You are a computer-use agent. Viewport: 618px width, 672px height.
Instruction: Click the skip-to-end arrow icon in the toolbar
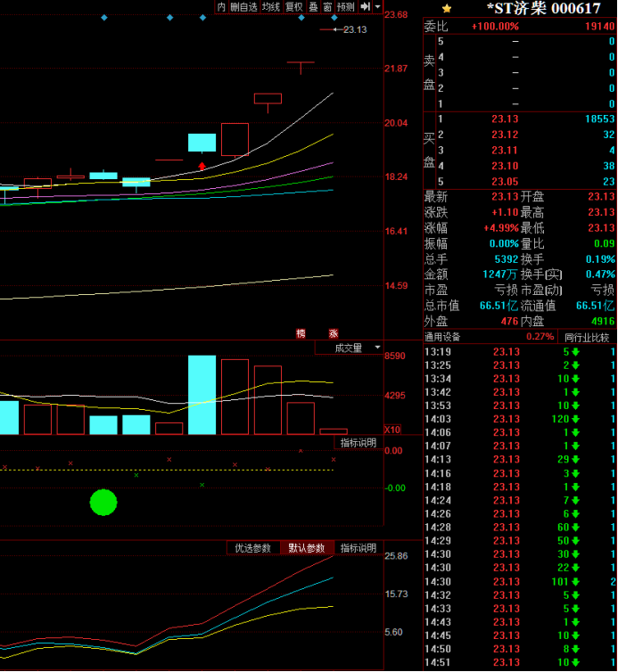[365, 7]
